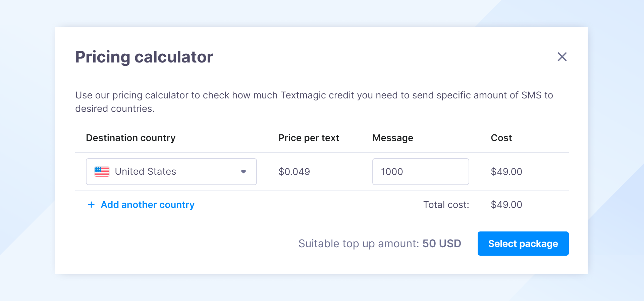The height and width of the screenshot is (301, 644).
Task: Click the 50 USD top up amount
Action: (x=441, y=244)
